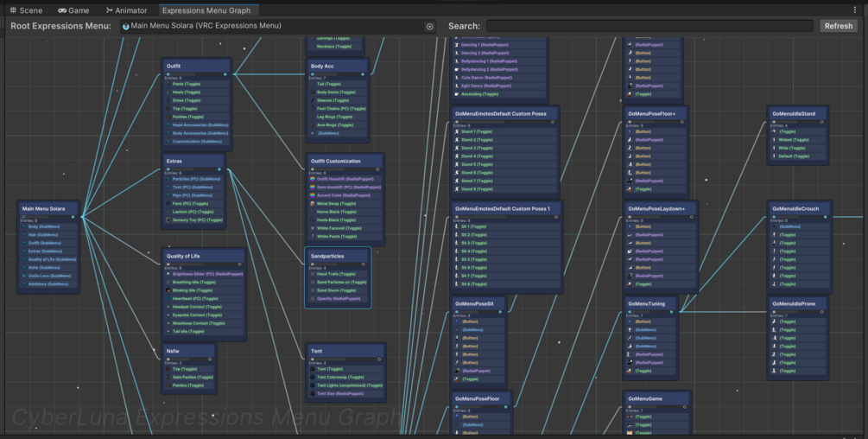Image resolution: width=868 pixels, height=439 pixels.
Task: Select Tent Lights (unoptimized) toggle entry
Action: (x=346, y=385)
